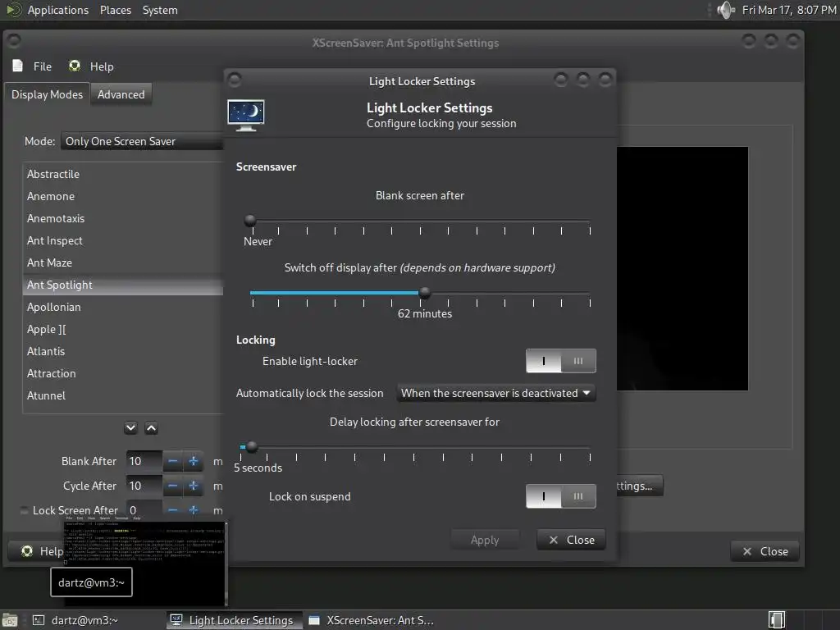Select Apple ][ in the screensaver list
The width and height of the screenshot is (840, 630).
[123, 329]
